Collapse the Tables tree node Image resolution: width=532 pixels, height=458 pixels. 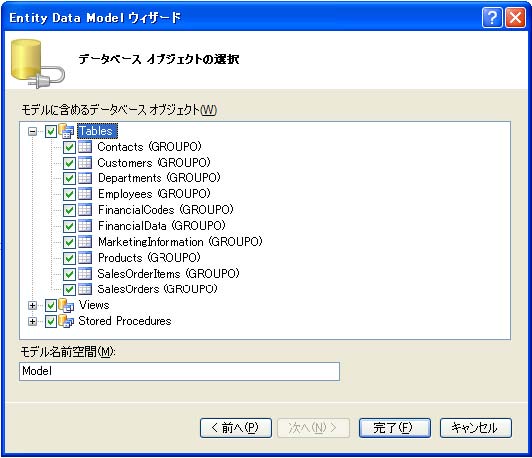(32, 132)
